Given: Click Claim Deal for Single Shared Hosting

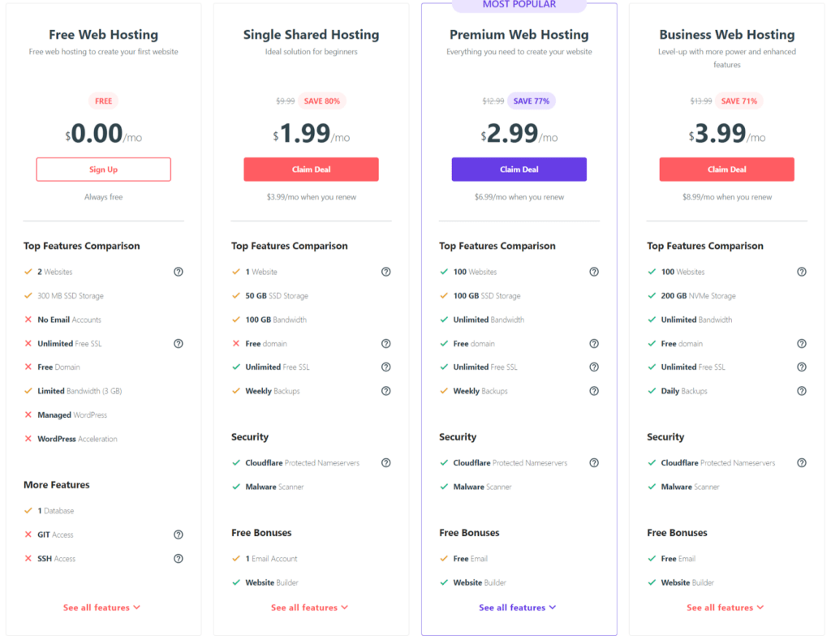Looking at the screenshot, I should 311,169.
